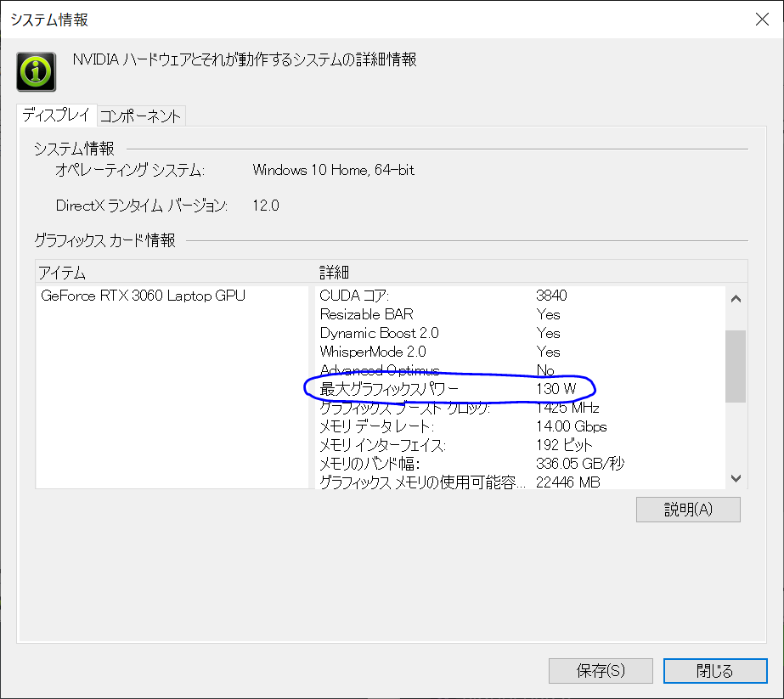Select the グラフィックス ブースト クロック row
Viewport: 784px width, 699px height.
520,408
